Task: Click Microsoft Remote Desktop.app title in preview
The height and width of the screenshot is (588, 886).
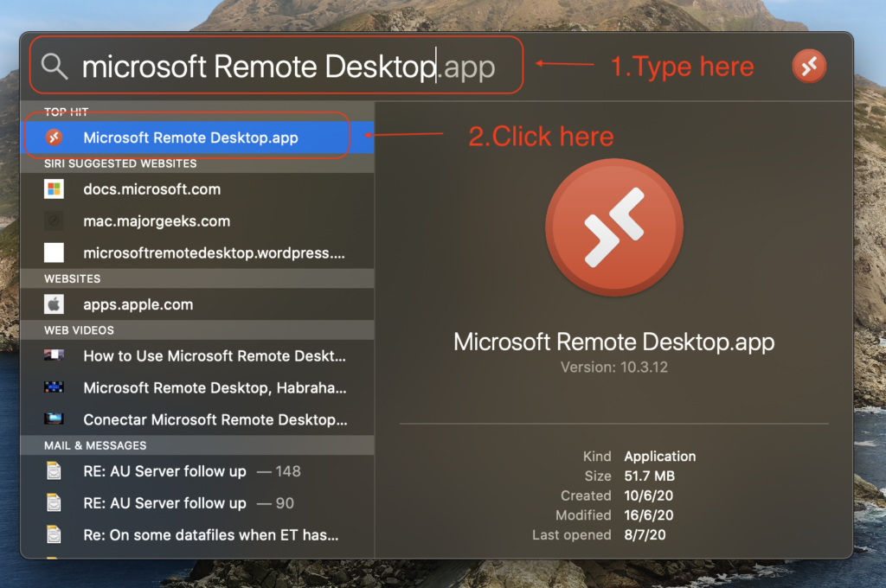Action: pyautogui.click(x=614, y=342)
